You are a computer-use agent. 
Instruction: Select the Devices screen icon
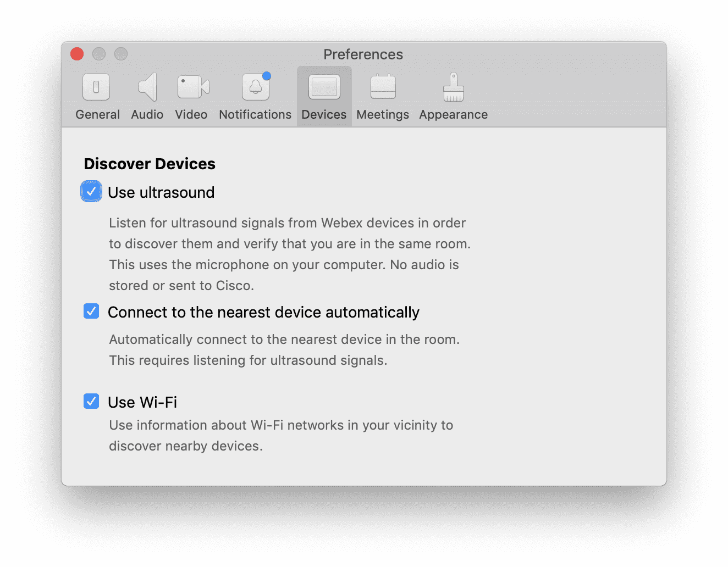(x=324, y=87)
